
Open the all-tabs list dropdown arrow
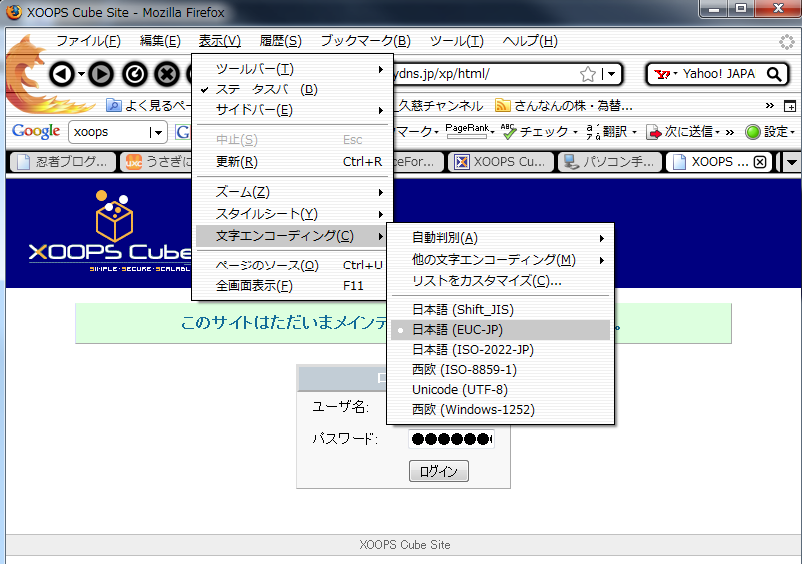(792, 163)
